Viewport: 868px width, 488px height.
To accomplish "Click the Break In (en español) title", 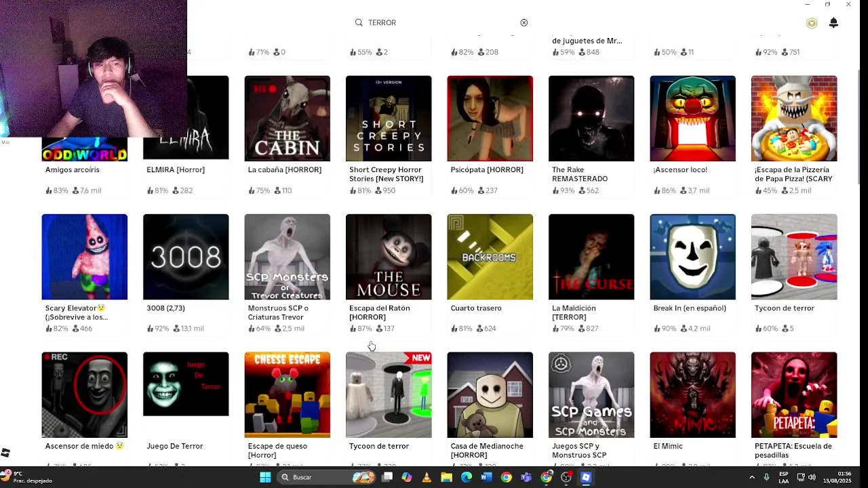I will click(x=690, y=308).
